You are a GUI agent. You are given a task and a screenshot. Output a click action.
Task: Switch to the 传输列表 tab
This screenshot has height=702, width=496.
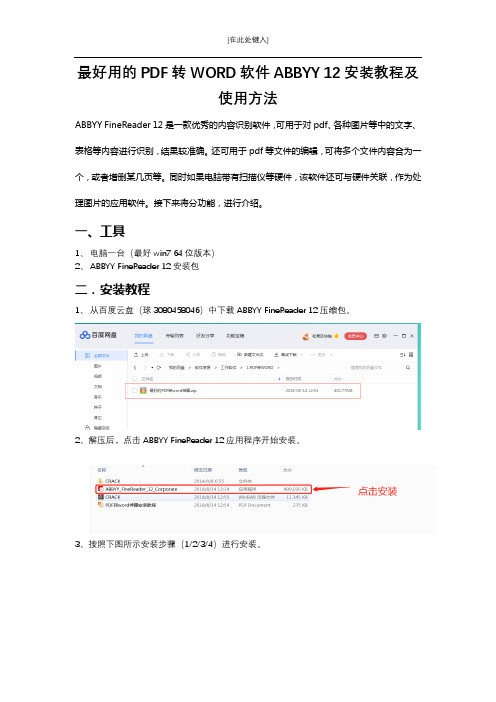pos(175,336)
